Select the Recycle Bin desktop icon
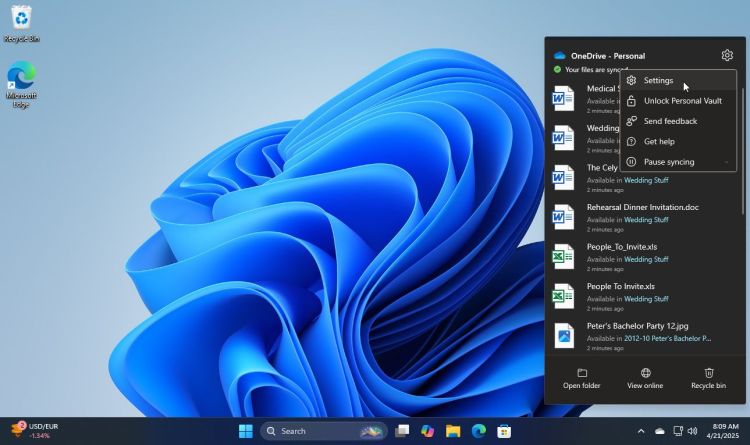This screenshot has width=750, height=445. pos(21,22)
